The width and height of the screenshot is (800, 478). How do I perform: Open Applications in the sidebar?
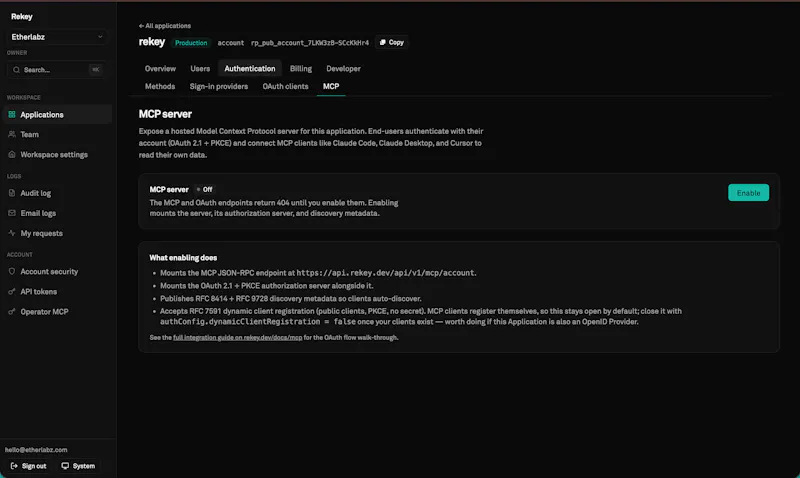57,114
